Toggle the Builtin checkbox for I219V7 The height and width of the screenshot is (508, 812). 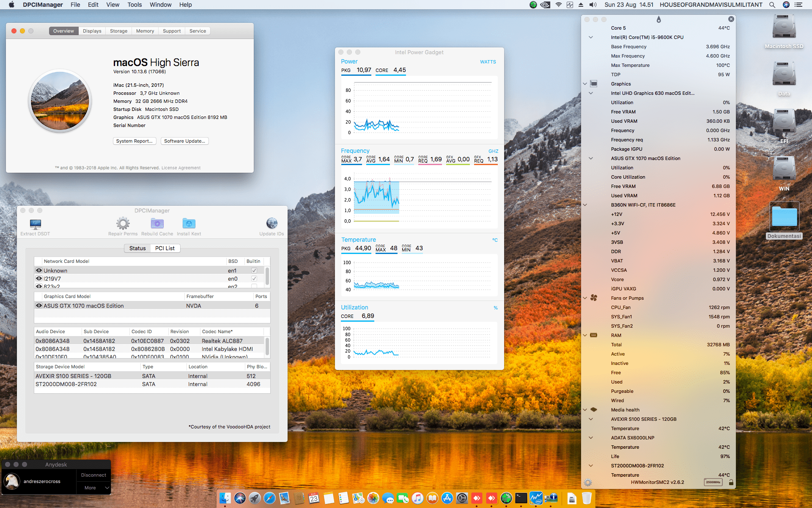(x=254, y=279)
